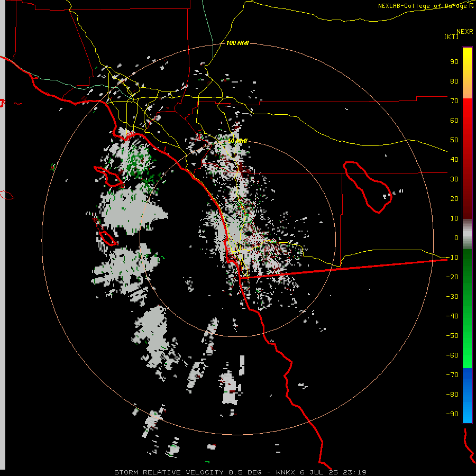
Task: Click the '-30' value on the color scale
Action: click(x=452, y=297)
